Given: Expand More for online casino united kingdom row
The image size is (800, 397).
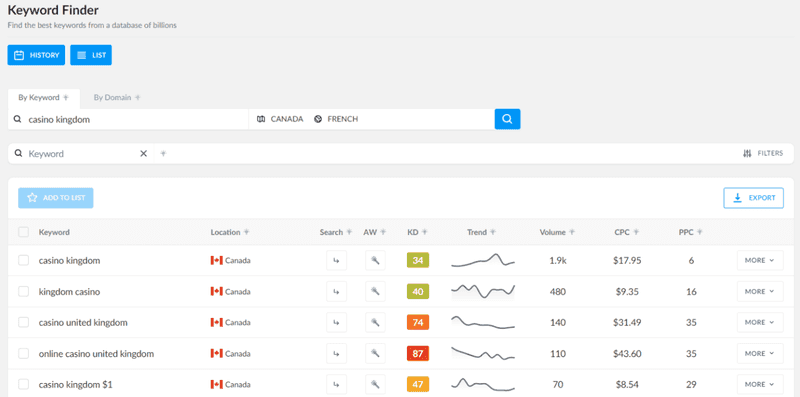Looking at the screenshot, I should point(760,353).
